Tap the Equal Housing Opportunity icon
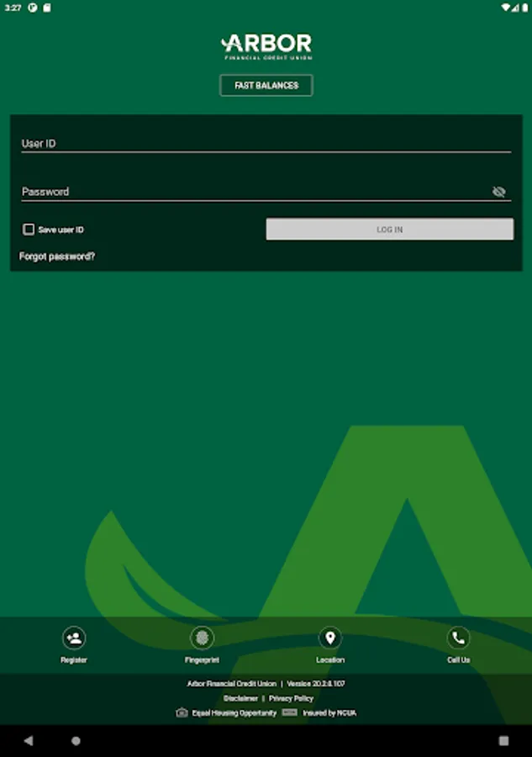This screenshot has height=757, width=532. pyautogui.click(x=182, y=712)
